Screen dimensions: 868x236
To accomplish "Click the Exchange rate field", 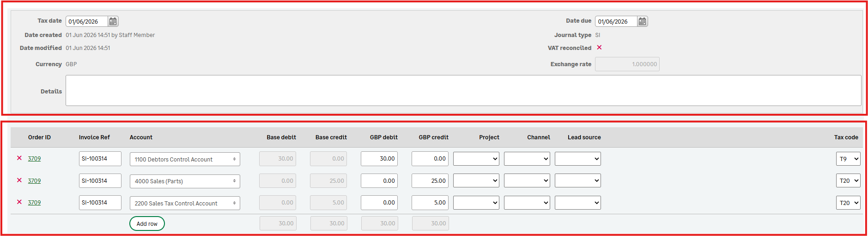I will coord(627,64).
